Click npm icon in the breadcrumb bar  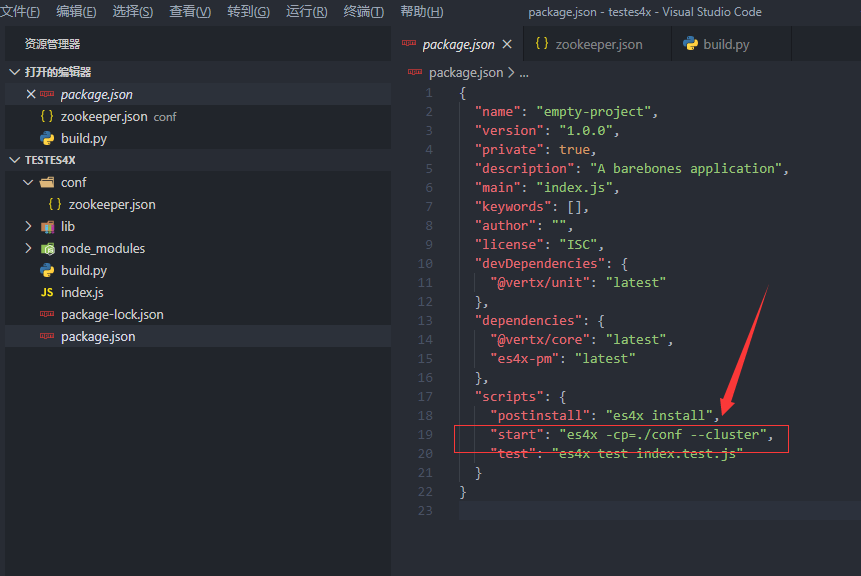tap(415, 72)
